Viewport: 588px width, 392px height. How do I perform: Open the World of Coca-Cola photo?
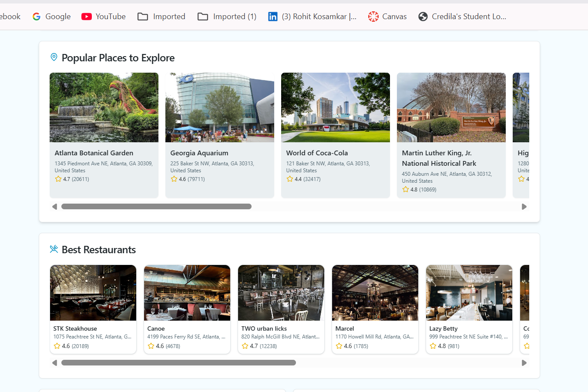(336, 107)
